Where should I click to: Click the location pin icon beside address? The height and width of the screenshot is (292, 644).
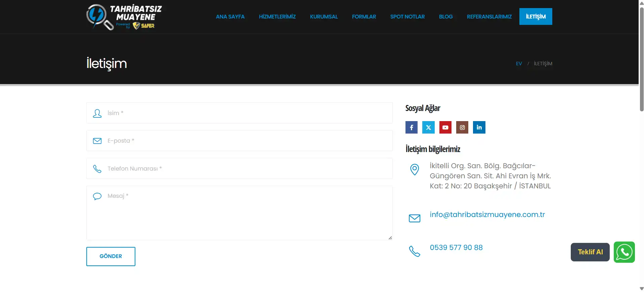click(x=415, y=170)
